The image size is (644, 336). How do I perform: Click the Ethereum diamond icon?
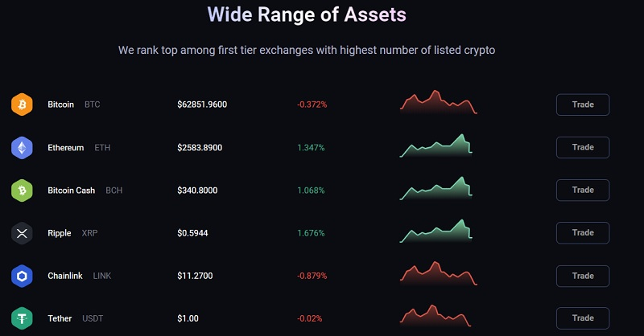coord(22,148)
